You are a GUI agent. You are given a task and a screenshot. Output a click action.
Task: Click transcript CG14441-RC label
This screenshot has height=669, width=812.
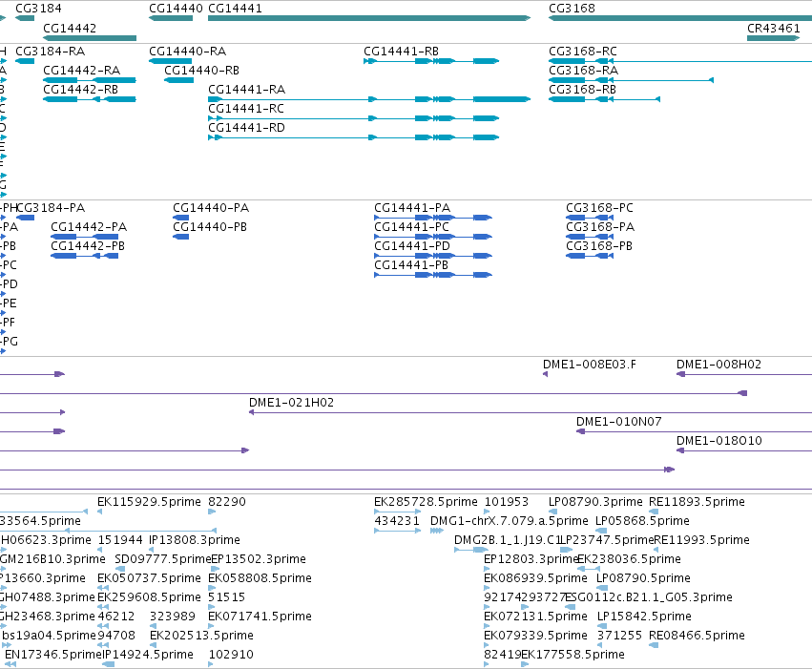pos(246,109)
